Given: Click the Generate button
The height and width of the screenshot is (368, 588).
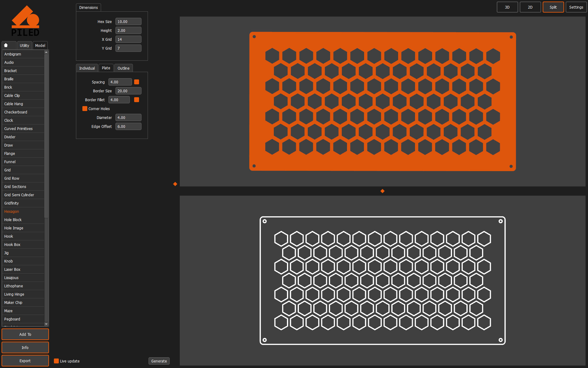Looking at the screenshot, I should coord(159,361).
